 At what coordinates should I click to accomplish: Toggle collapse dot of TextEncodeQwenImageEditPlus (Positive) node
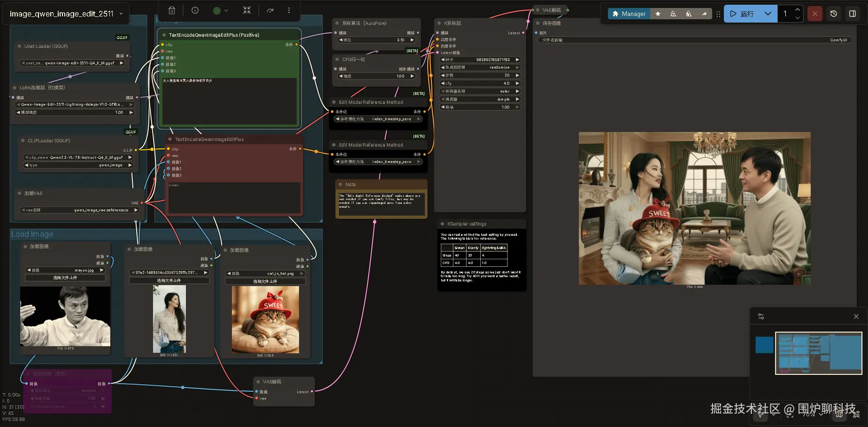(x=164, y=35)
